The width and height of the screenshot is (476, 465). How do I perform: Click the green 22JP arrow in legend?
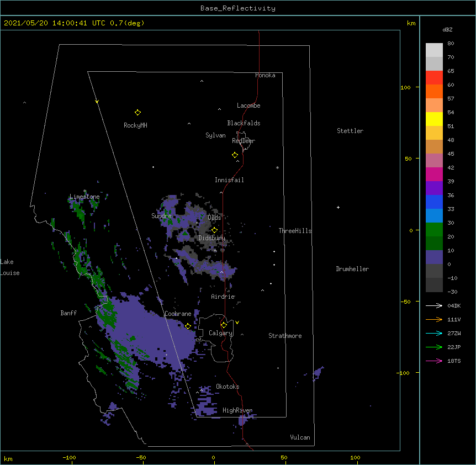[434, 347]
